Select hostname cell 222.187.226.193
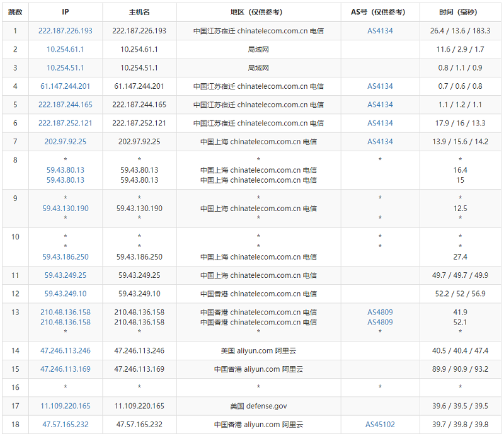The image size is (504, 436). tap(139, 31)
